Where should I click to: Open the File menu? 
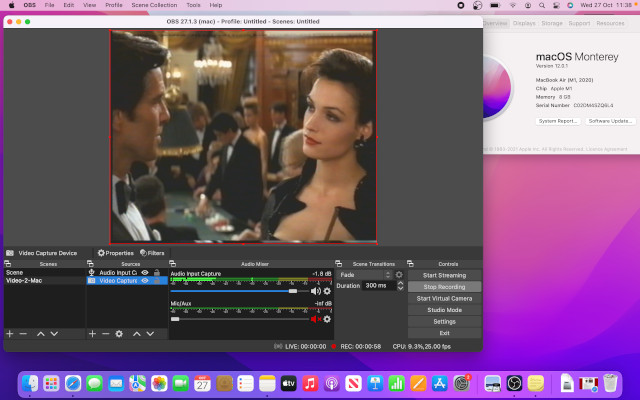49,5
